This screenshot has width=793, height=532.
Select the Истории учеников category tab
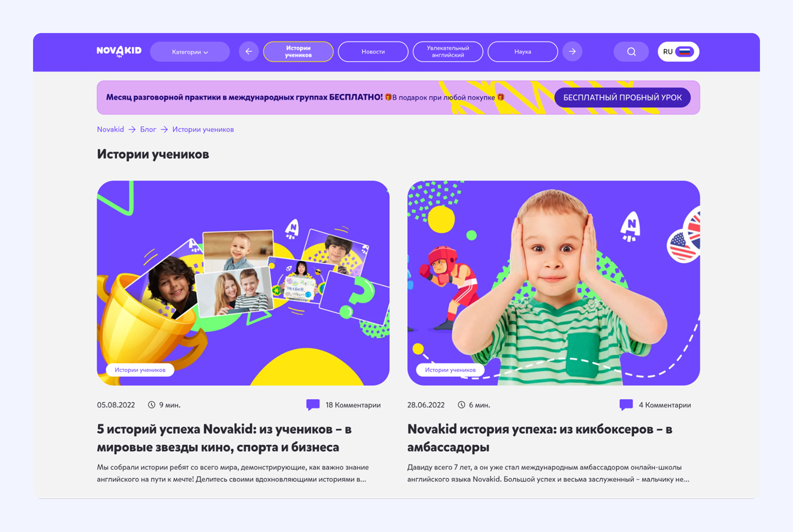tap(298, 52)
